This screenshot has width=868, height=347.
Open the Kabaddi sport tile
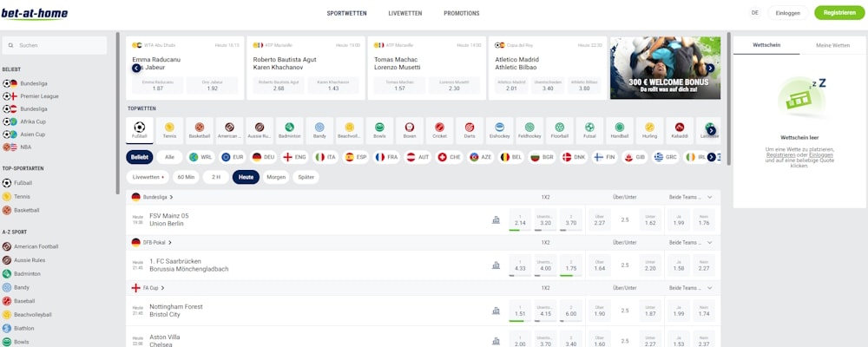click(680, 131)
